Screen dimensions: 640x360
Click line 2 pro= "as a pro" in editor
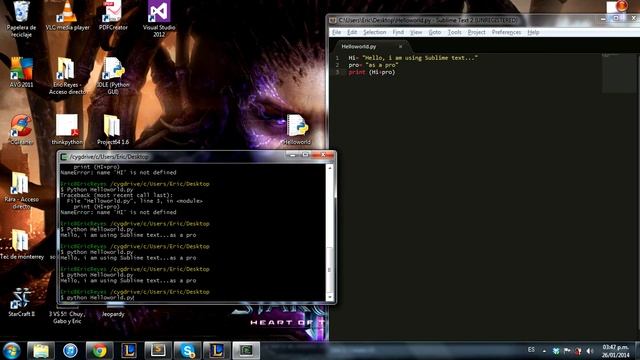pyautogui.click(x=373, y=65)
